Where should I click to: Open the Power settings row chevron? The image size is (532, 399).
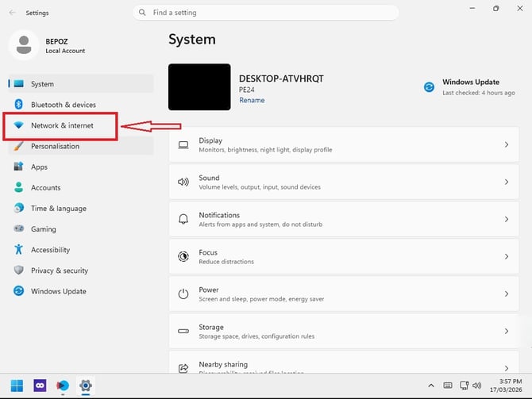pyautogui.click(x=507, y=294)
